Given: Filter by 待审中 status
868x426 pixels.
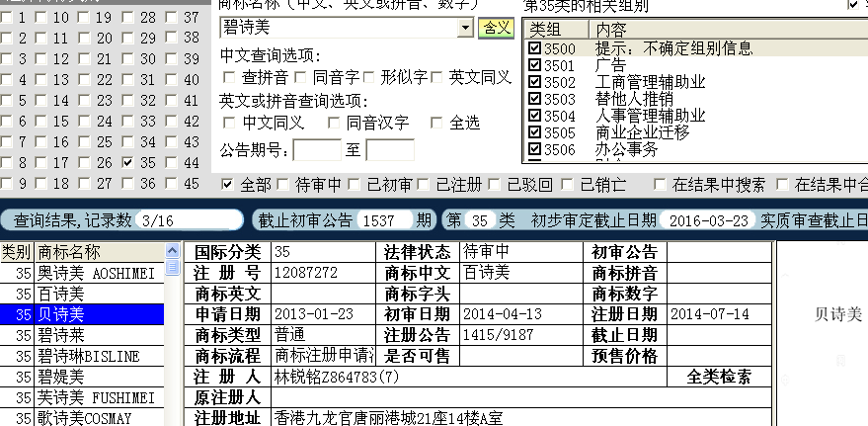Looking at the screenshot, I should coord(282,185).
